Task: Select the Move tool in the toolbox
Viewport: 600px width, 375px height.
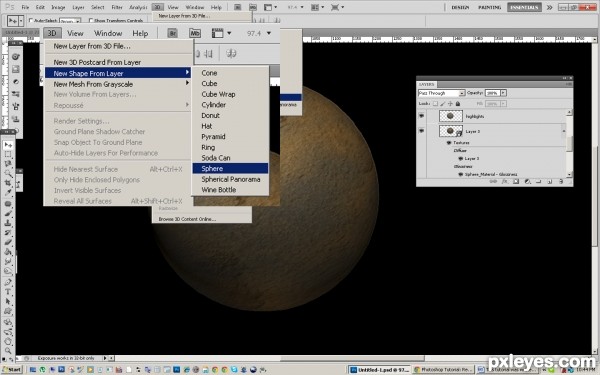Action: point(8,145)
